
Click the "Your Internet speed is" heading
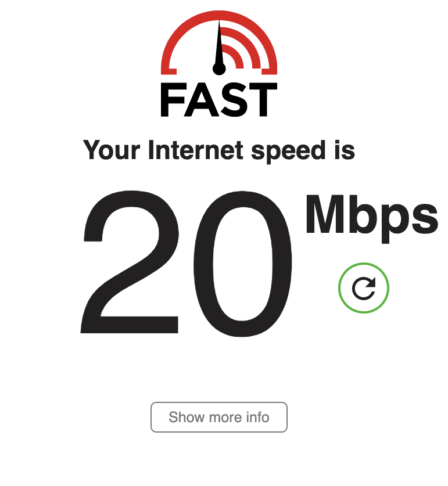219,151
